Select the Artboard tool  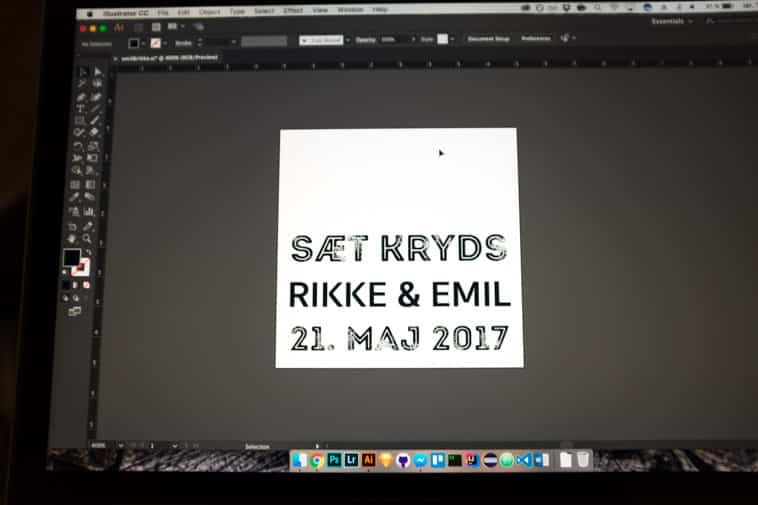(73, 226)
